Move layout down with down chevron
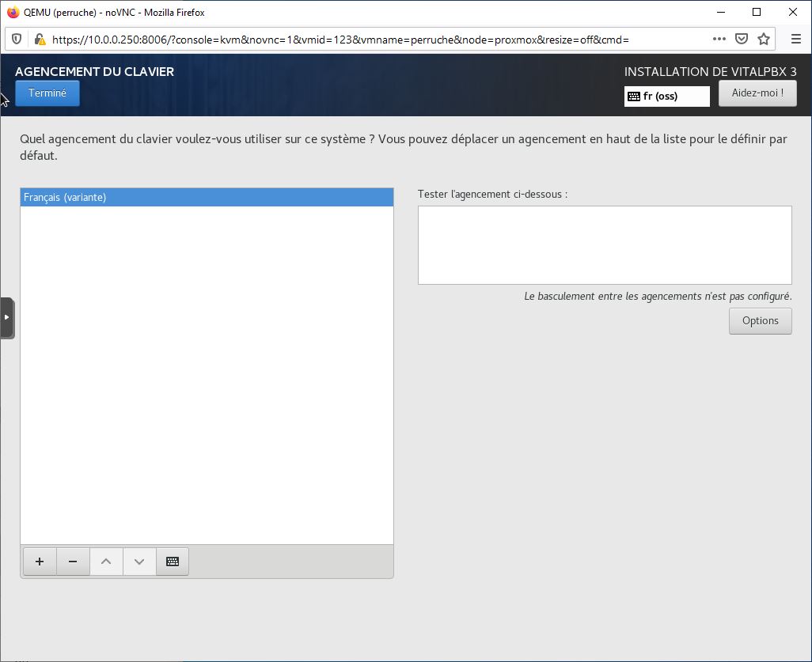812x662 pixels. pos(139,562)
